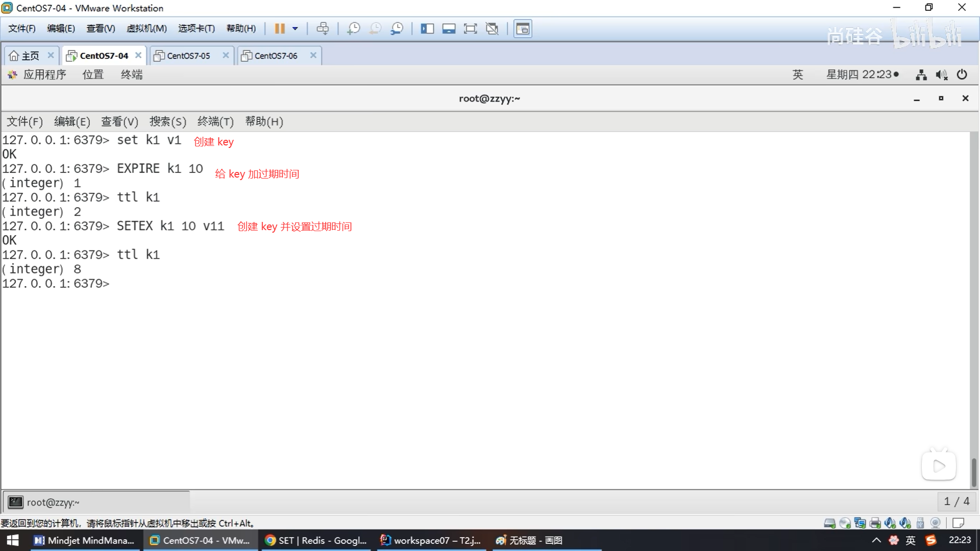The height and width of the screenshot is (551, 980).
Task: Click the terminal vertical scrollbar
Action: click(x=973, y=472)
